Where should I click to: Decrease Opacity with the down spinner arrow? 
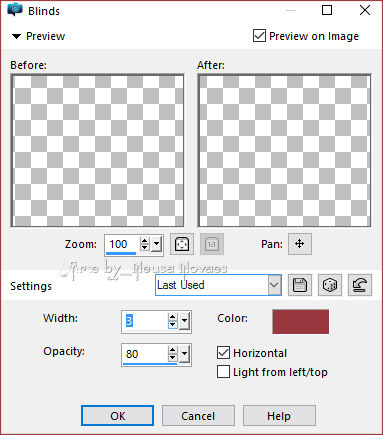click(172, 358)
